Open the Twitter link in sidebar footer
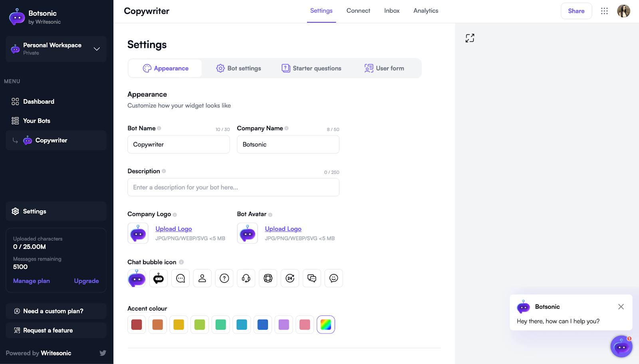 pyautogui.click(x=103, y=353)
